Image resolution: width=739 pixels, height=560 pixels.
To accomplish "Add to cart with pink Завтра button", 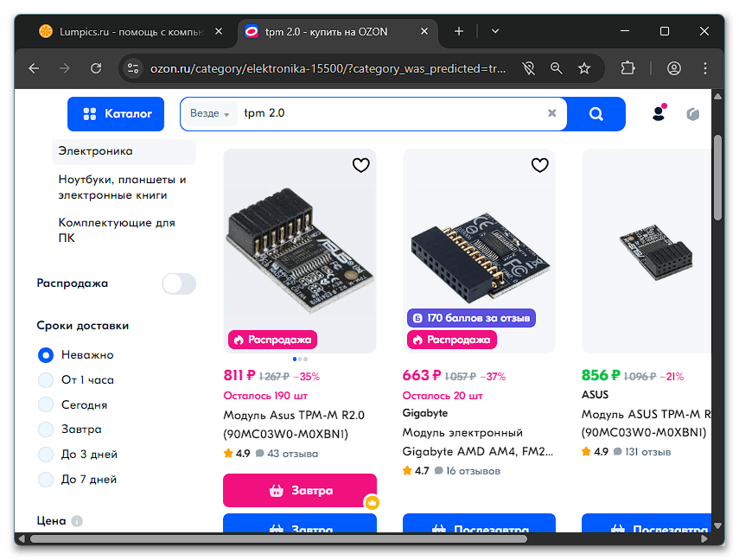I will [x=300, y=491].
